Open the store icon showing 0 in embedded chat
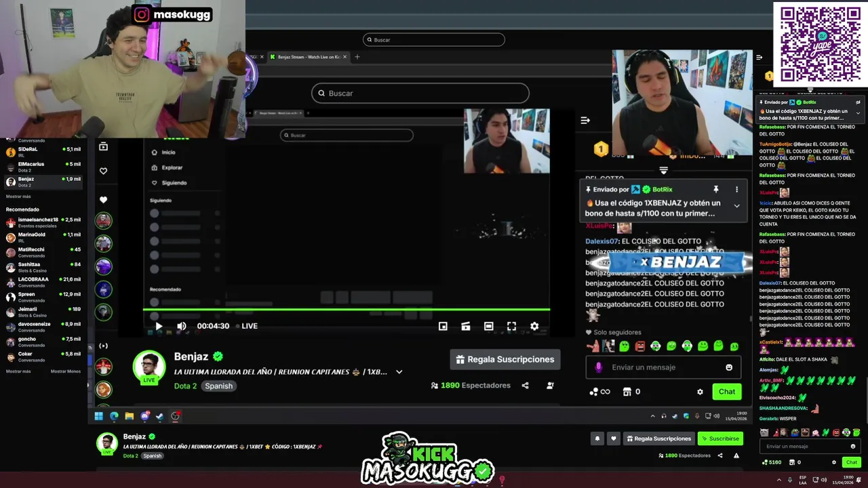 click(627, 392)
